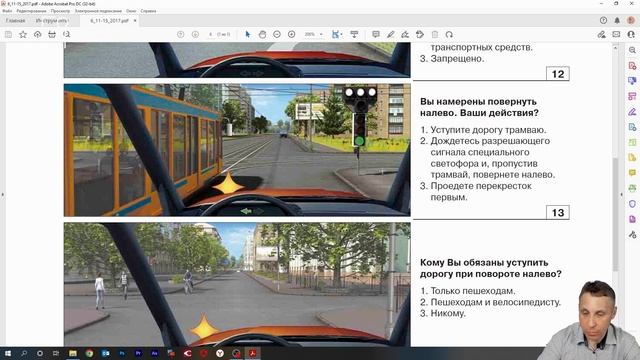
Task: Click the search magnifier in right panel
Action: pyautogui.click(x=632, y=50)
